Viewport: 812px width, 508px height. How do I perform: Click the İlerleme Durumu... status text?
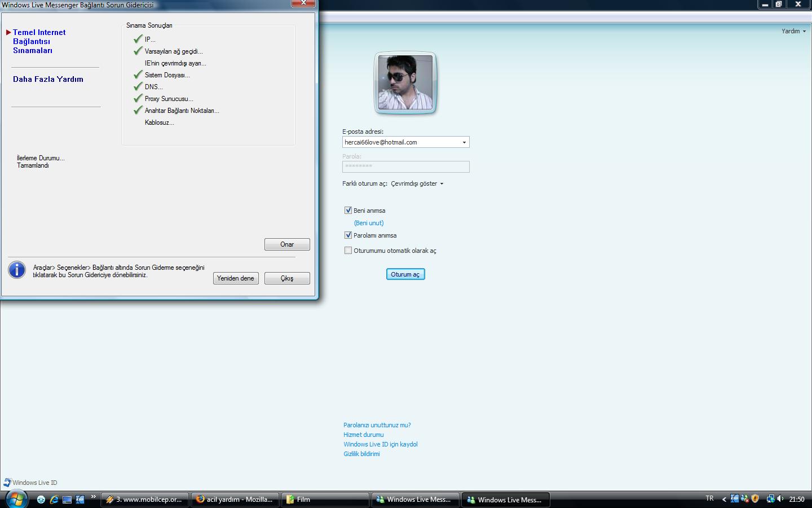[41, 158]
